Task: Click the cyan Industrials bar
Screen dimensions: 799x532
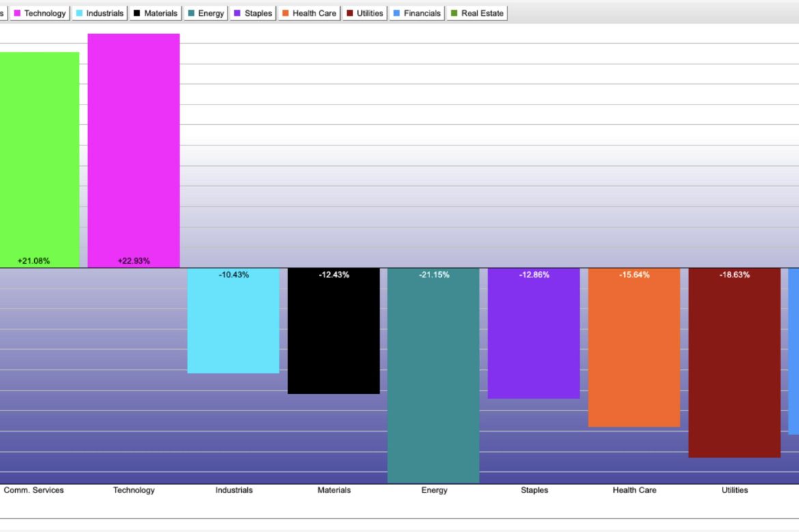Action: point(234,320)
